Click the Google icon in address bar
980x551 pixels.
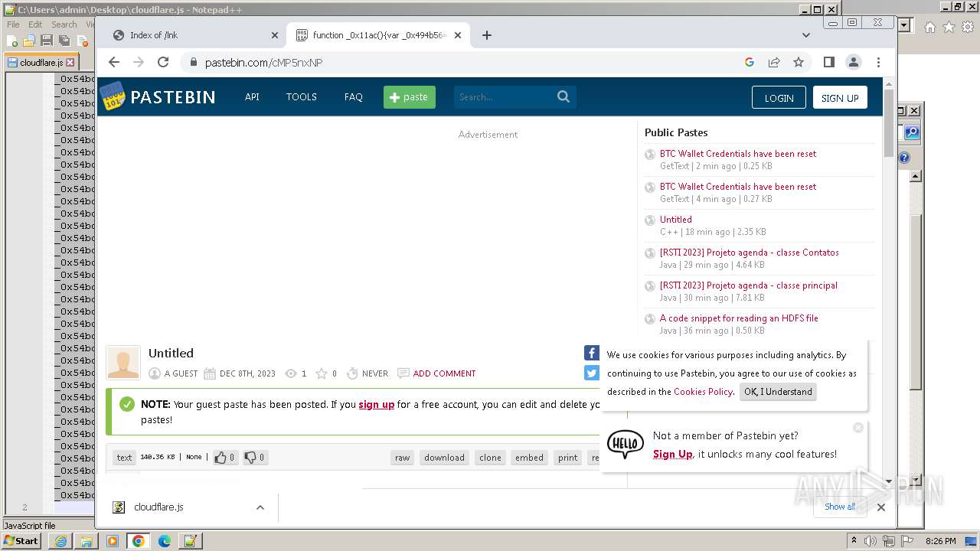click(750, 62)
